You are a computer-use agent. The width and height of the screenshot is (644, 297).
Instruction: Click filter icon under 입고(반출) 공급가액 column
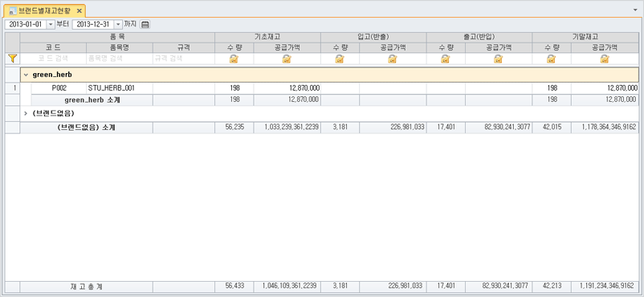pos(393,59)
